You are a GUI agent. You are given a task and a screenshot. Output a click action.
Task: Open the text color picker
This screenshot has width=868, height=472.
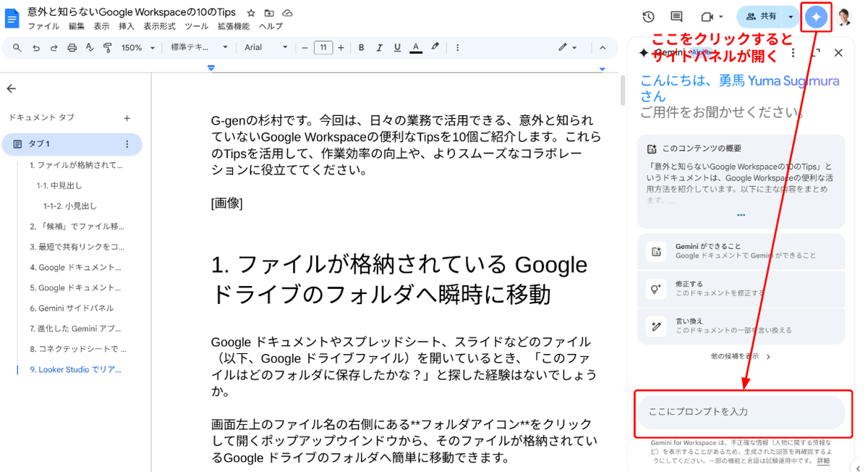(416, 48)
